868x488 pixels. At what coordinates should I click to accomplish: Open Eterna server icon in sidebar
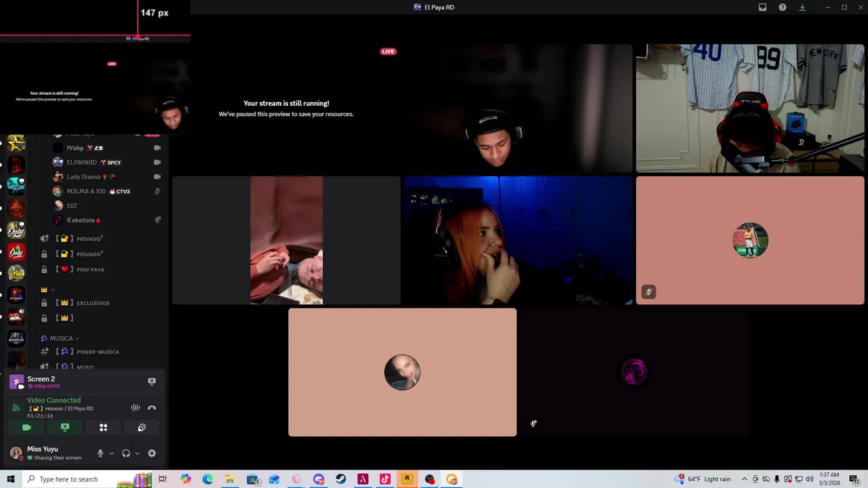pyautogui.click(x=16, y=295)
